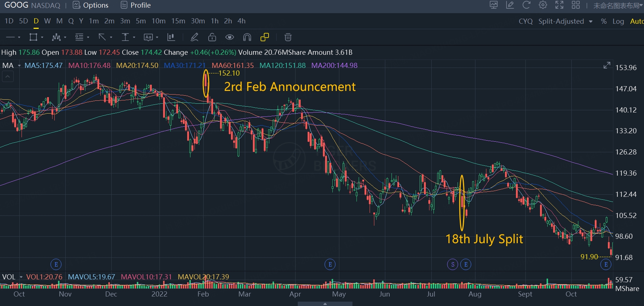Toggle the CYQ chip distribution
The width and height of the screenshot is (644, 306).
click(526, 22)
